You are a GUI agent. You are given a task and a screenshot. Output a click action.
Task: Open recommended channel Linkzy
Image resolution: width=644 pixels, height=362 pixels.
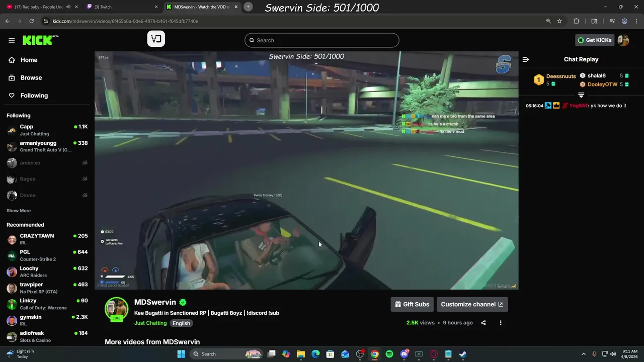(x=47, y=304)
